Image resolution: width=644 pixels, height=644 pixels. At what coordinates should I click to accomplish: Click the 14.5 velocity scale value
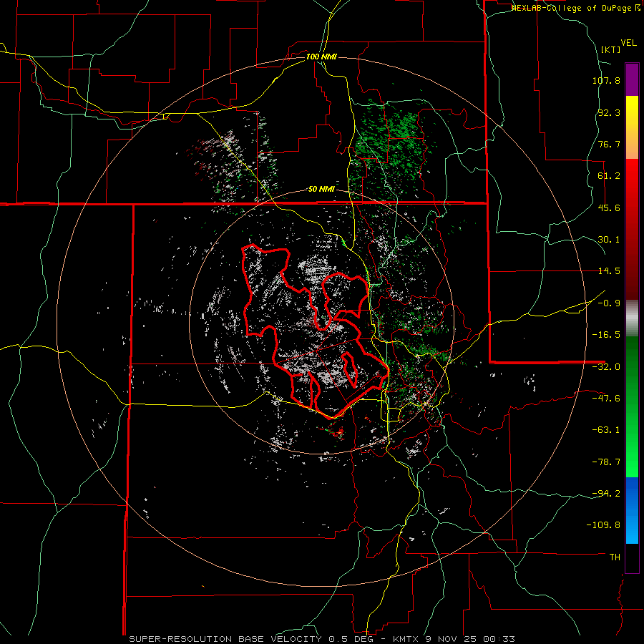(x=609, y=271)
